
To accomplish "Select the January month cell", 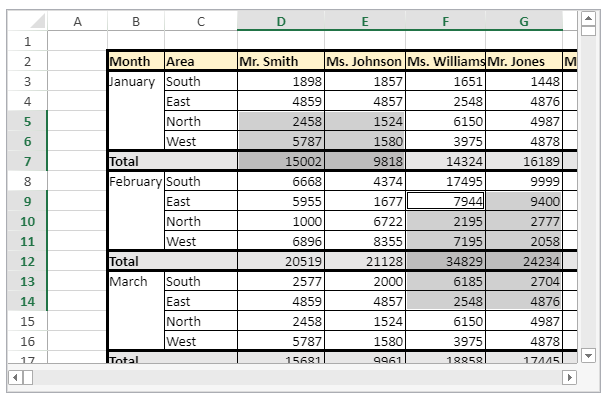I will (136, 111).
